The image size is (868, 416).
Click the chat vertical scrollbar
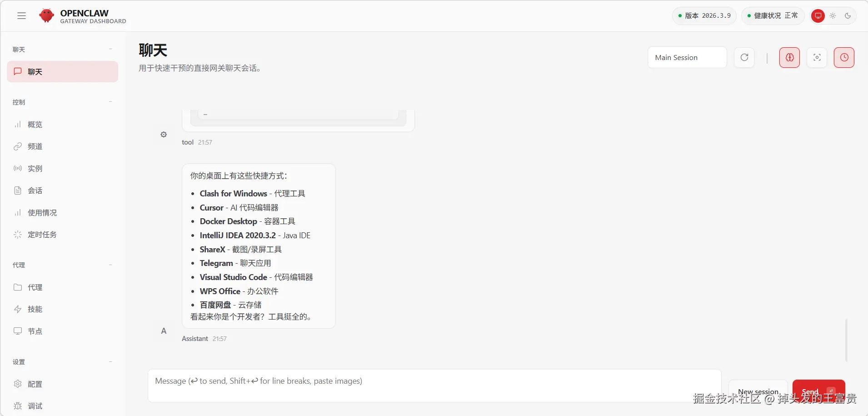[846, 340]
